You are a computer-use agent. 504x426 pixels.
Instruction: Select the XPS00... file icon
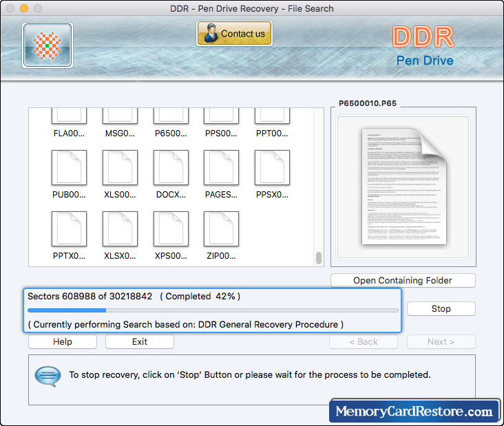click(x=171, y=228)
